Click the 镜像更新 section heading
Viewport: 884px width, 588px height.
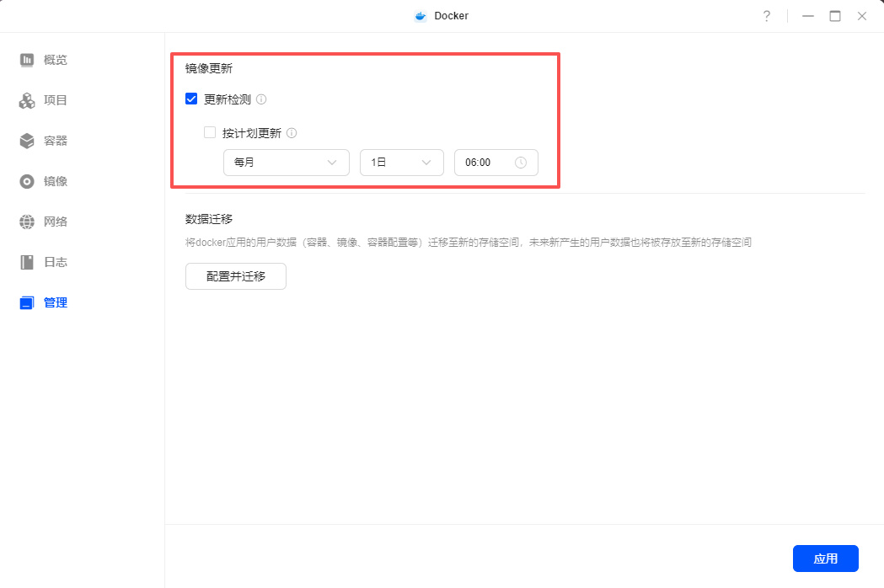209,68
